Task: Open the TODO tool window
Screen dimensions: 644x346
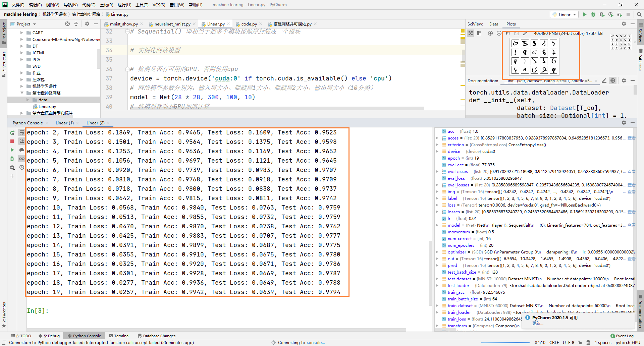Action: point(21,336)
